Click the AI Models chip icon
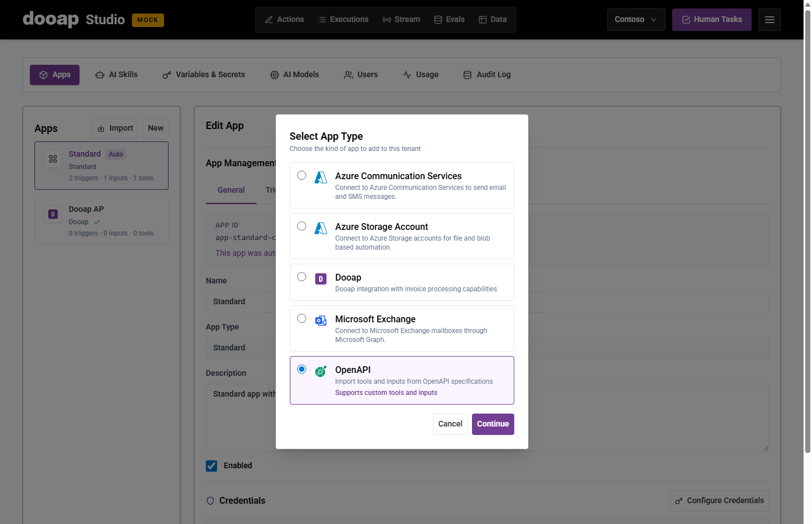Screen dimensions: 812x524 (x=275, y=75)
